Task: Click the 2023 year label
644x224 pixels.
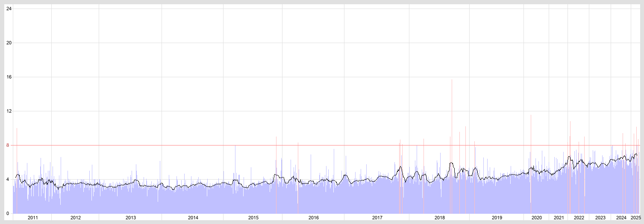Action: point(600,218)
